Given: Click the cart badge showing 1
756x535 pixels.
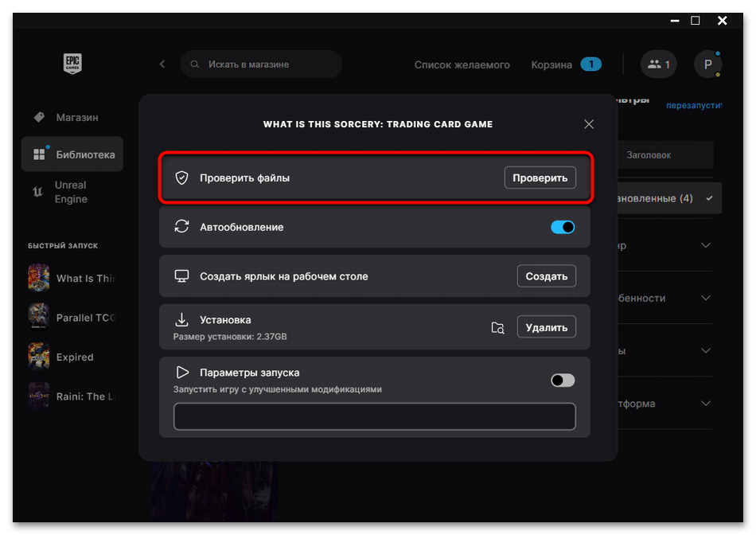Looking at the screenshot, I should pyautogui.click(x=590, y=64).
